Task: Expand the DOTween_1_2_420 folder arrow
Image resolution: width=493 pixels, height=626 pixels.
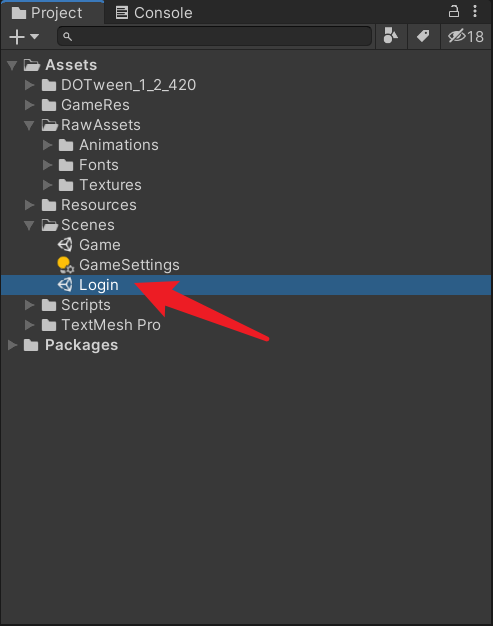Action: pos(29,85)
